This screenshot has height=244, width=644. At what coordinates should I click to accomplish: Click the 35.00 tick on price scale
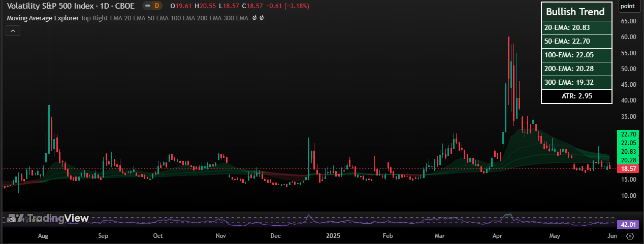coord(628,116)
